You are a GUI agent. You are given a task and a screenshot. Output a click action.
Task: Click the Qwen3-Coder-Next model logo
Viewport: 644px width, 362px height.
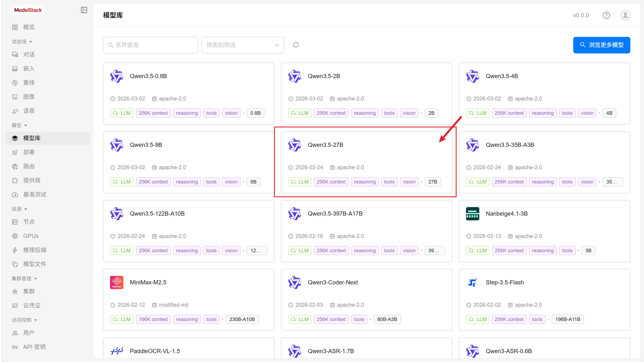295,282
